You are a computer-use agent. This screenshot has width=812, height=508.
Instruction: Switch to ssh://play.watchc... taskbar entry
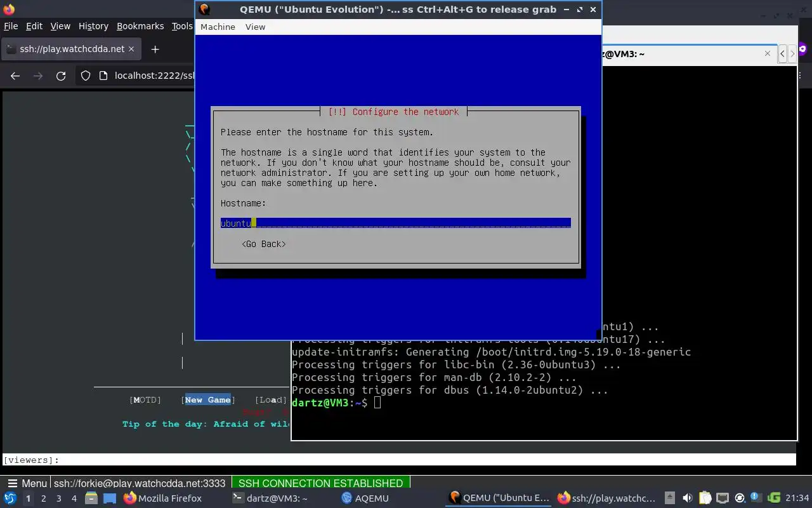point(606,498)
